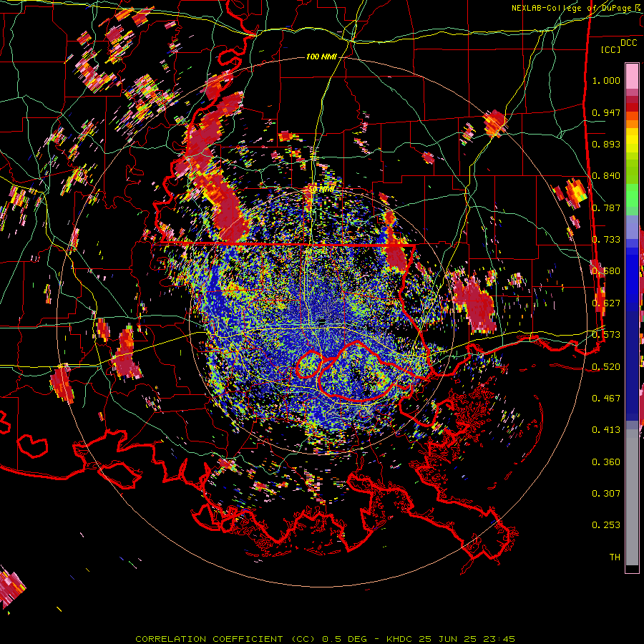Pick the lavender segment of the color bar
Image resolution: width=644 pixels, height=644 pixels.
(x=632, y=228)
